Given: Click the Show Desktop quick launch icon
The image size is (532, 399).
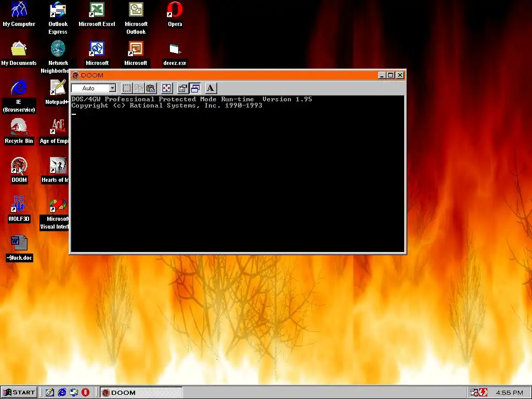Looking at the screenshot, I should click(x=50, y=393).
